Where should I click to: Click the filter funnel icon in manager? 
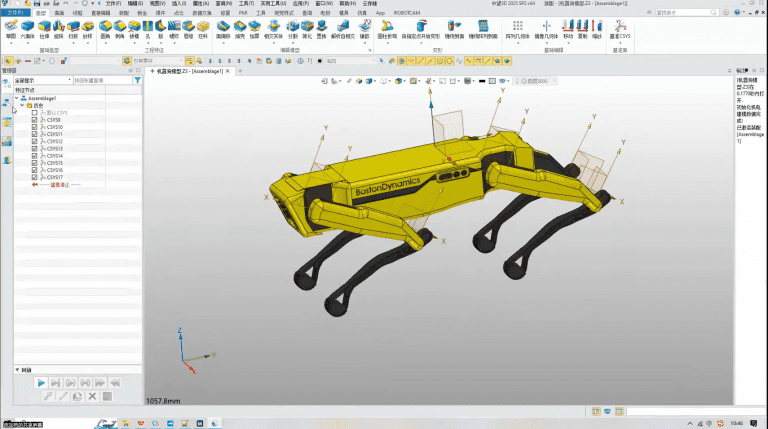click(x=137, y=80)
